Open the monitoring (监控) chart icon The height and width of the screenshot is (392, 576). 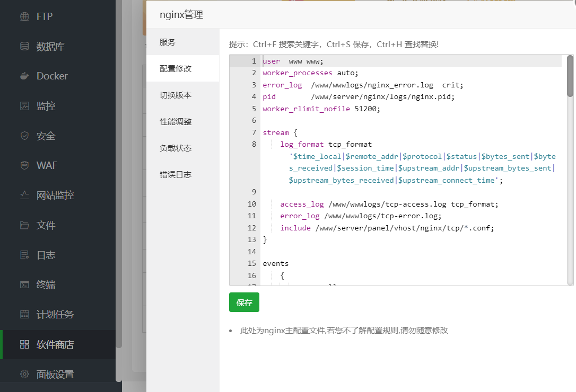[24, 106]
